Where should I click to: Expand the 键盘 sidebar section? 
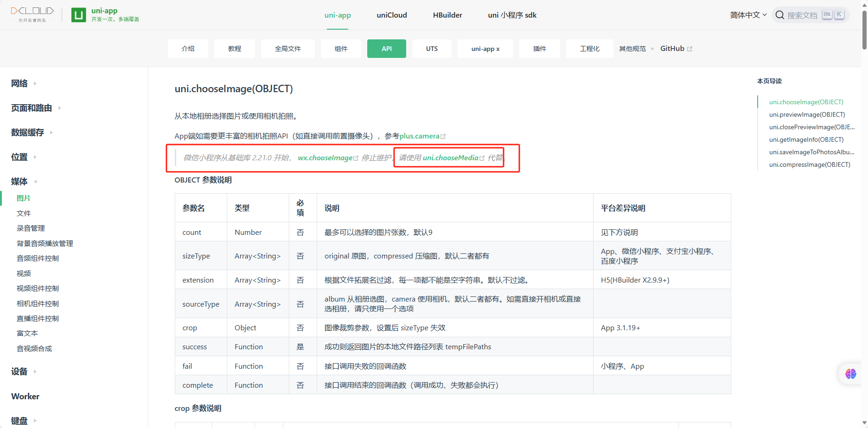(24, 421)
